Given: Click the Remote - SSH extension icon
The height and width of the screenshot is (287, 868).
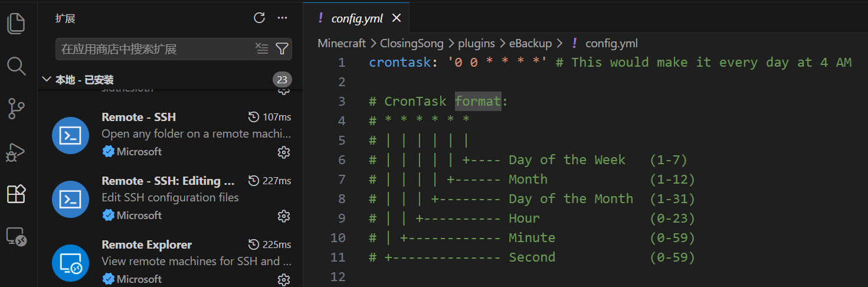Looking at the screenshot, I should coord(70,136).
